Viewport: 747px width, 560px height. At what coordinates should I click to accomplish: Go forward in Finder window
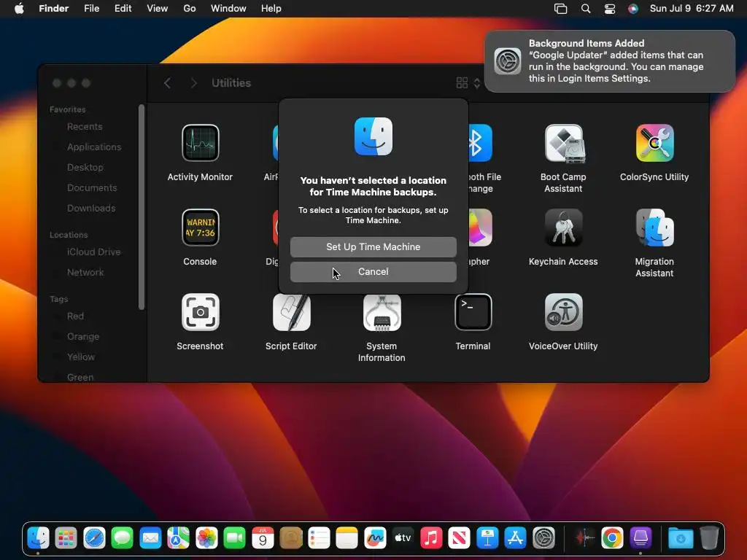point(193,83)
